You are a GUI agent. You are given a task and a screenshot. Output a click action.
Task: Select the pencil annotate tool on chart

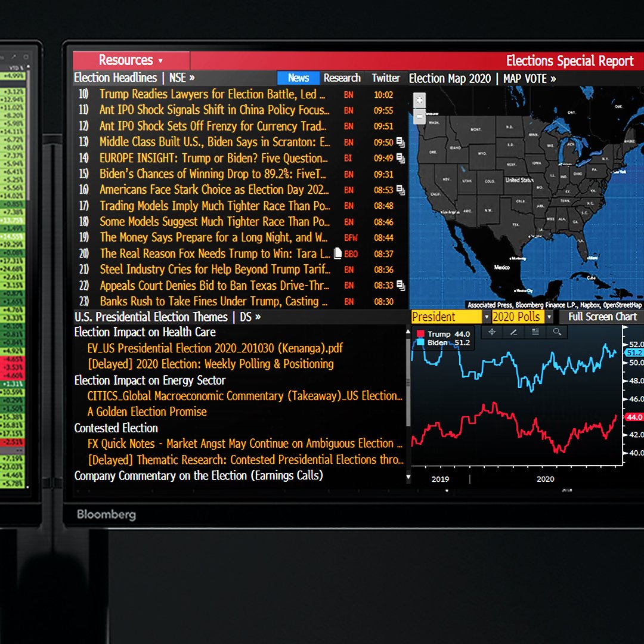click(x=513, y=332)
